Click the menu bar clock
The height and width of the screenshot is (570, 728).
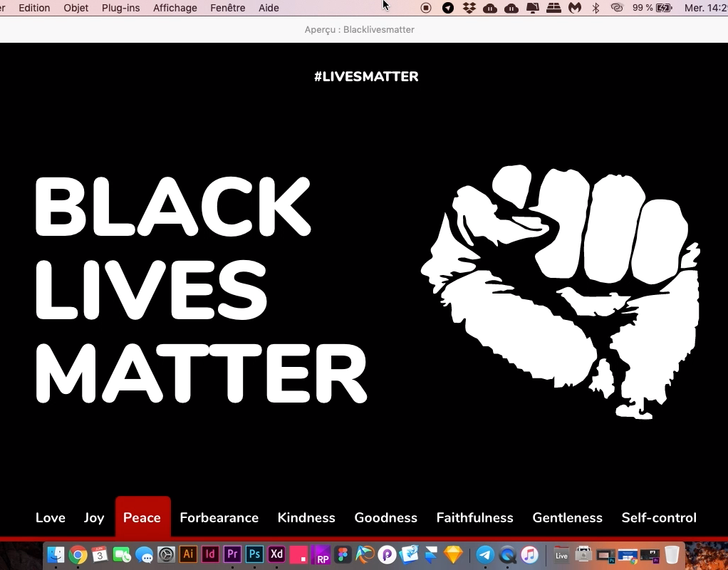[706, 8]
